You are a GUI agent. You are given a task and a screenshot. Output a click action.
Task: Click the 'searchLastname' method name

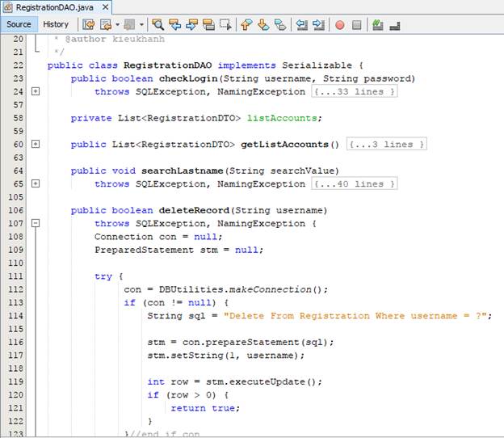coord(183,171)
